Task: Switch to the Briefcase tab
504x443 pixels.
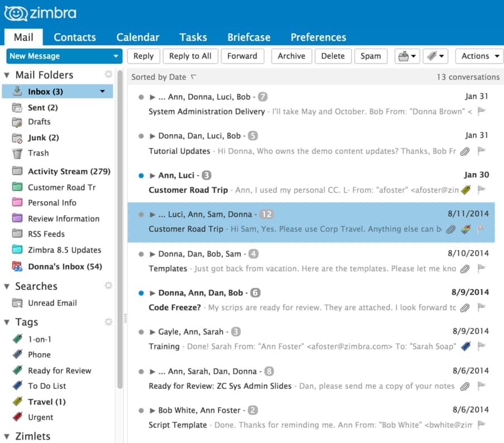Action: (249, 37)
